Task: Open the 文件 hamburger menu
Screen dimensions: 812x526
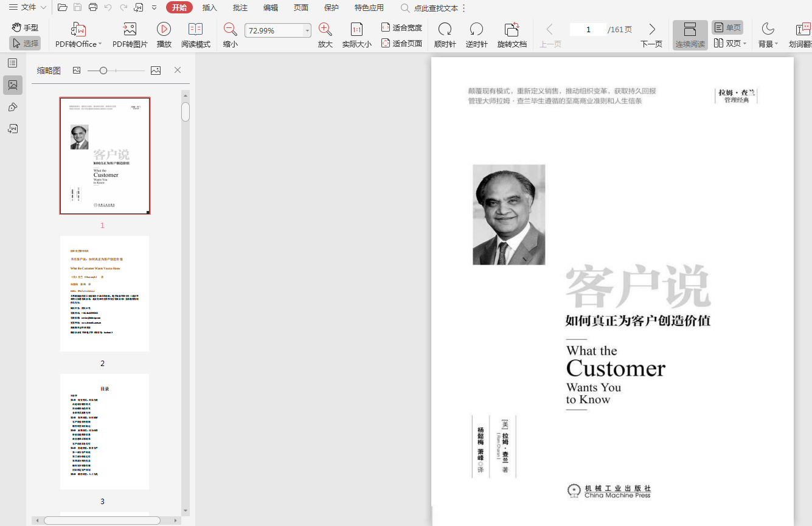Action: [x=13, y=8]
